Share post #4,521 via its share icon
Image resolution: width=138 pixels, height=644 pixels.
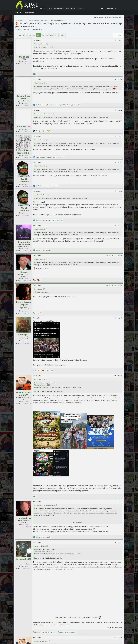pos(115,40)
